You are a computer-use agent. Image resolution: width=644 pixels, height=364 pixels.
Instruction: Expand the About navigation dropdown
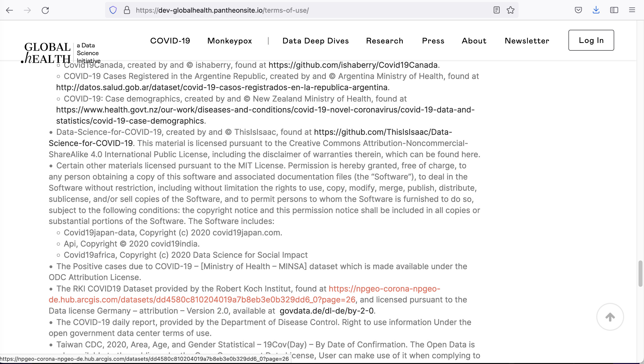tap(474, 40)
